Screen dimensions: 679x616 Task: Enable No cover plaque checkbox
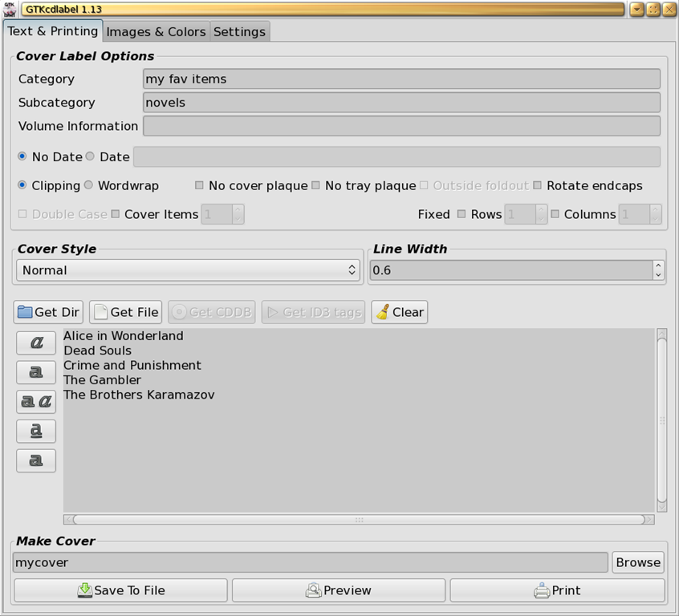tap(199, 185)
